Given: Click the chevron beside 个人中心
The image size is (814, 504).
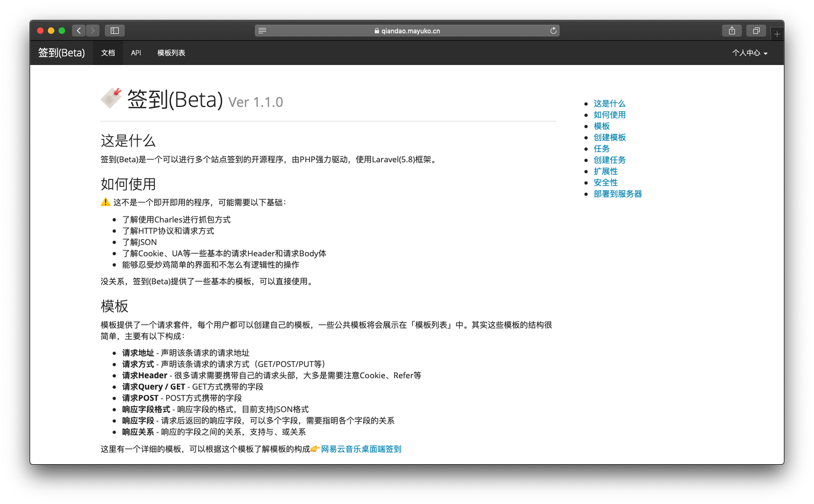Looking at the screenshot, I should (766, 54).
